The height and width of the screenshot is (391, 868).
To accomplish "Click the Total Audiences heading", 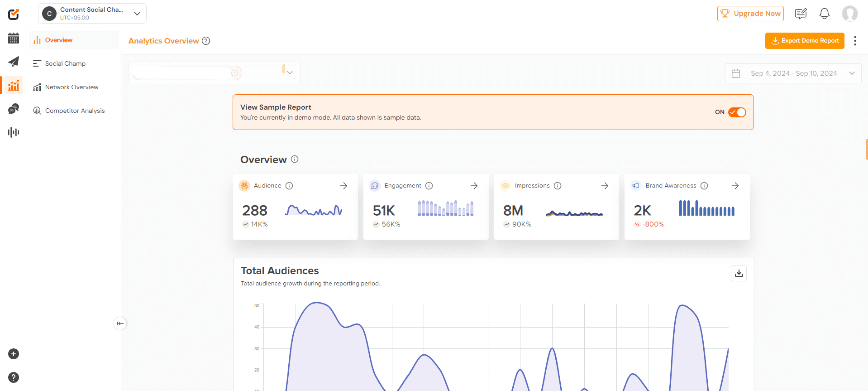I will click(280, 270).
